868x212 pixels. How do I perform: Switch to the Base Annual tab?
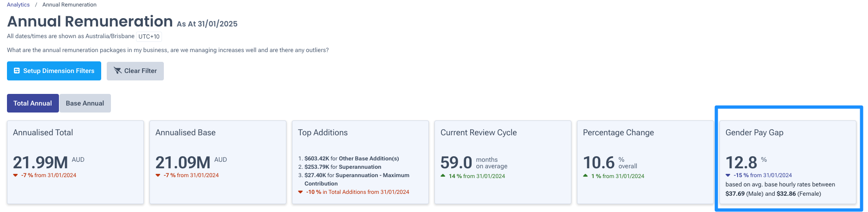click(85, 103)
